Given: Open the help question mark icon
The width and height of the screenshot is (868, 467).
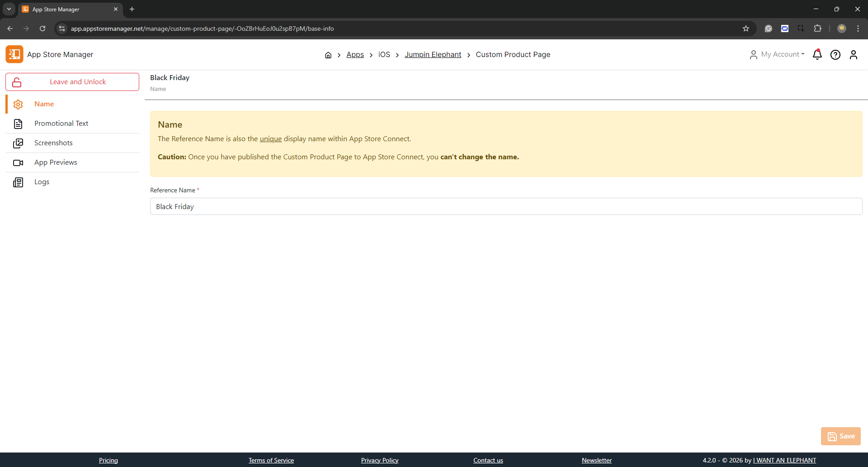Looking at the screenshot, I should [835, 55].
